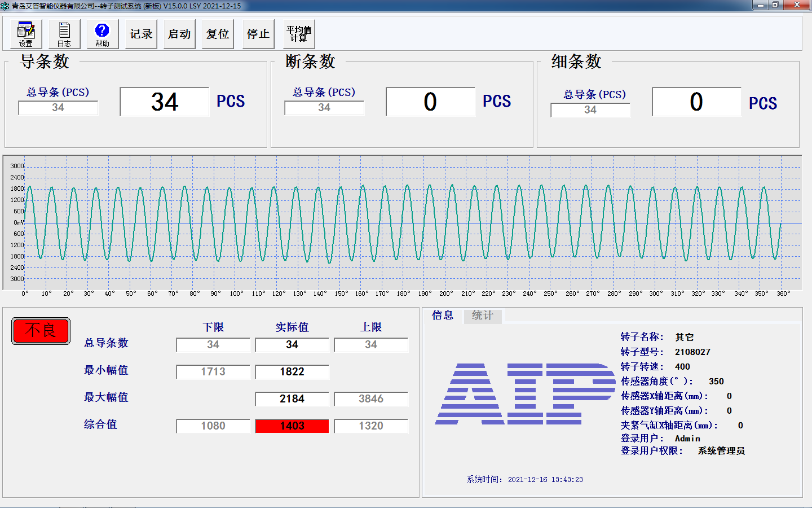Open the 日志 (Log) viewer
812x508 pixels.
(64, 34)
